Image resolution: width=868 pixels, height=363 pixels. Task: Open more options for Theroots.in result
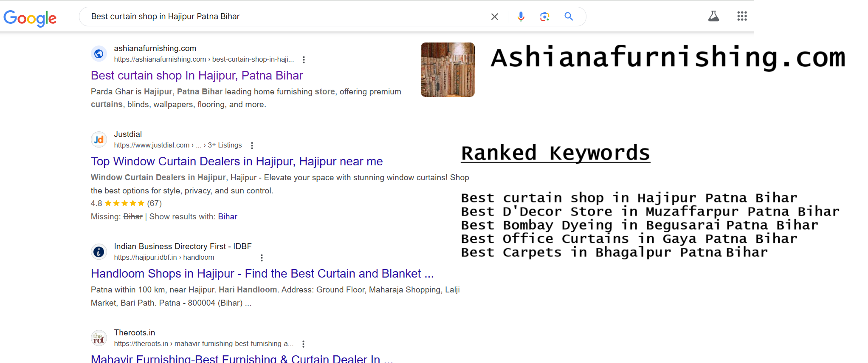coord(303,344)
